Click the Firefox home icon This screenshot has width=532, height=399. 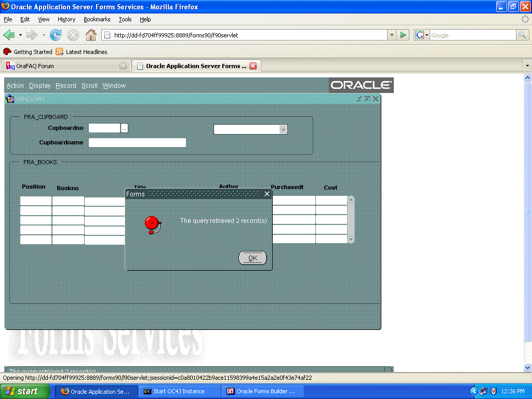tap(90, 35)
